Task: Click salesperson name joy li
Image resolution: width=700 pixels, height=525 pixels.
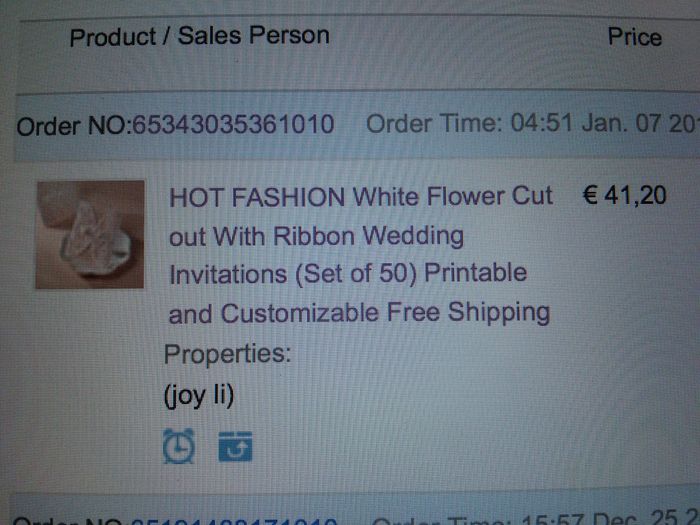Action: [199, 396]
